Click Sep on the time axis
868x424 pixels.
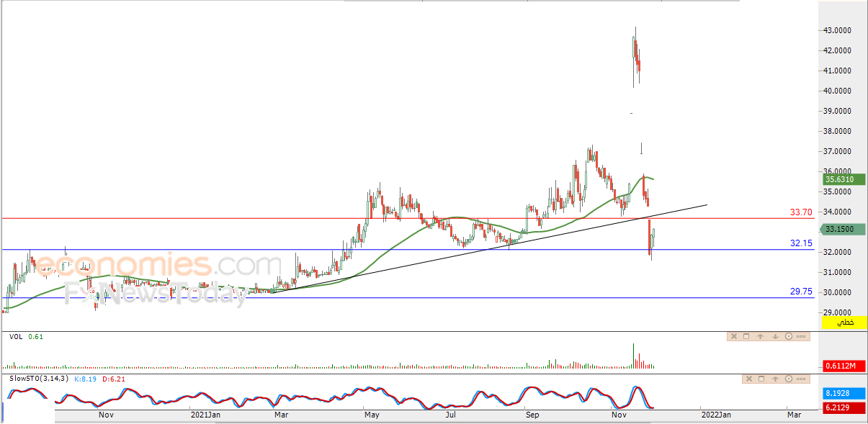532,415
